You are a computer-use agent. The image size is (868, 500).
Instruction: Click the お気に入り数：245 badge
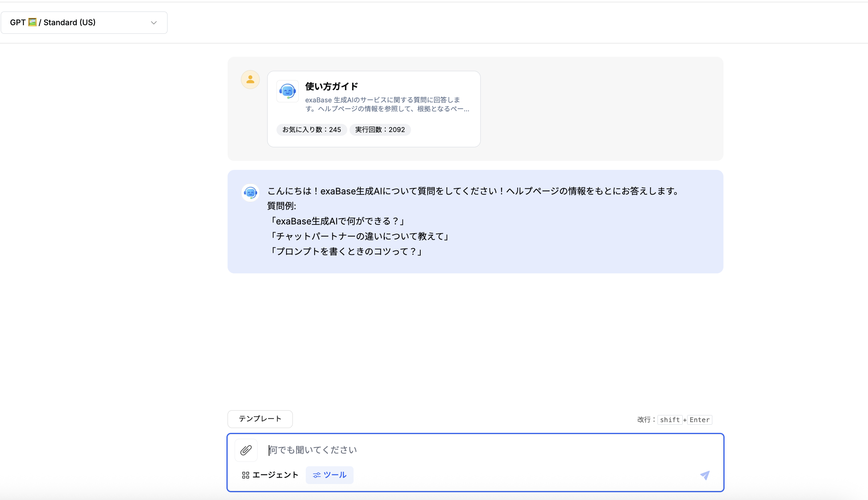click(312, 130)
